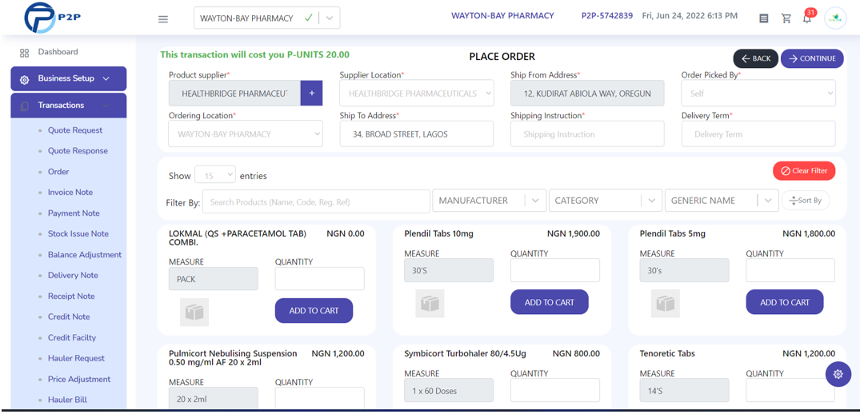This screenshot has height=414, width=868.
Task: Click the Plendil Tabs 5mg quantity field
Action: [x=790, y=270]
